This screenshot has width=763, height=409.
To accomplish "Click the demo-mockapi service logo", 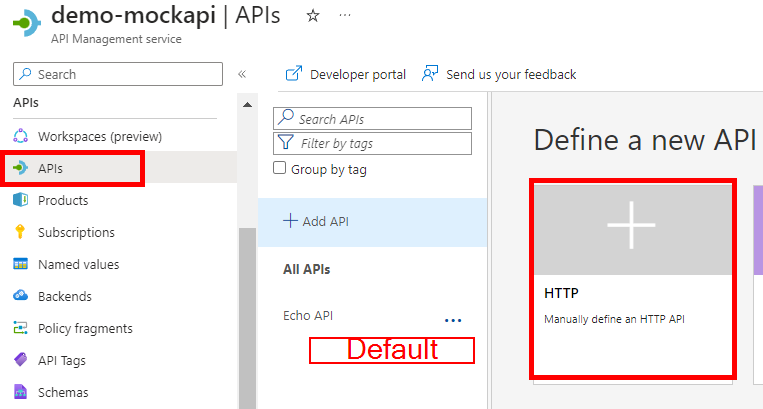I will coord(27,23).
